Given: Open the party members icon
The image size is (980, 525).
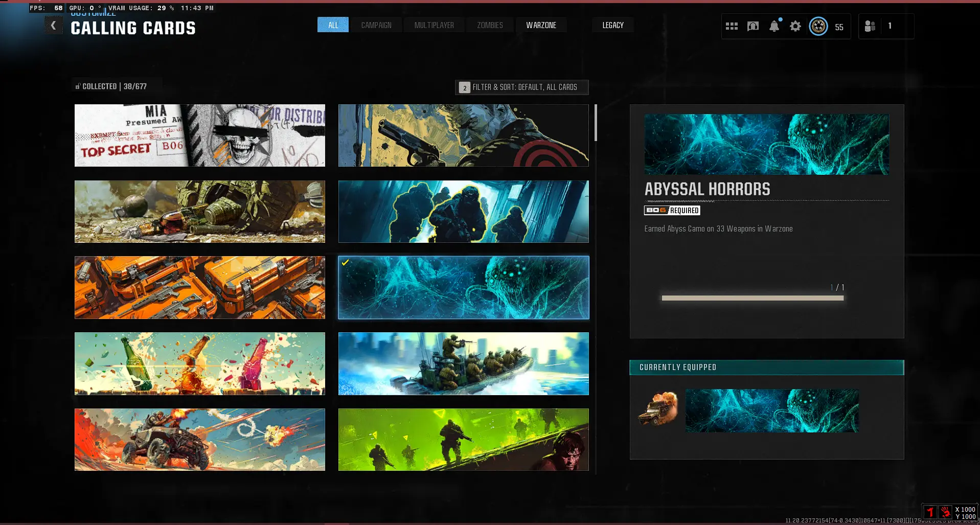Looking at the screenshot, I should coord(870,26).
